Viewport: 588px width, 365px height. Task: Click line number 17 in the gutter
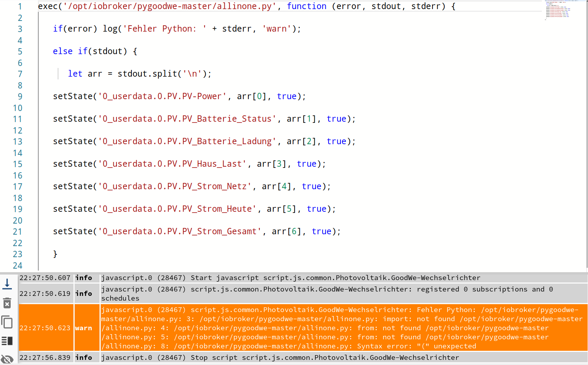(17, 186)
